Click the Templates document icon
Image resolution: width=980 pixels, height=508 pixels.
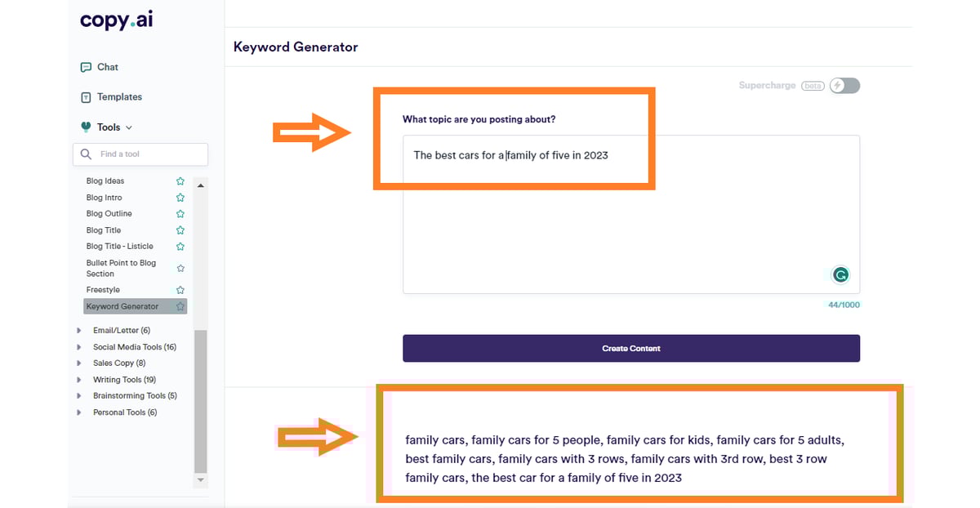86,97
